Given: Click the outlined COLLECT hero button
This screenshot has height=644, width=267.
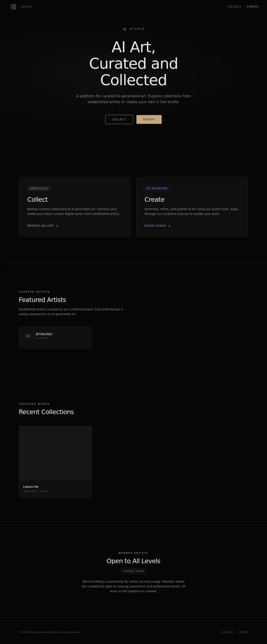Looking at the screenshot, I should (119, 119).
